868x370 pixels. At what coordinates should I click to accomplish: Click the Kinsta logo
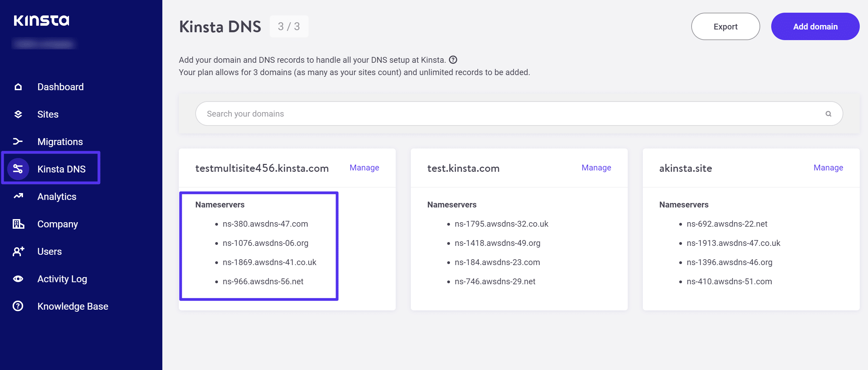pyautogui.click(x=41, y=20)
